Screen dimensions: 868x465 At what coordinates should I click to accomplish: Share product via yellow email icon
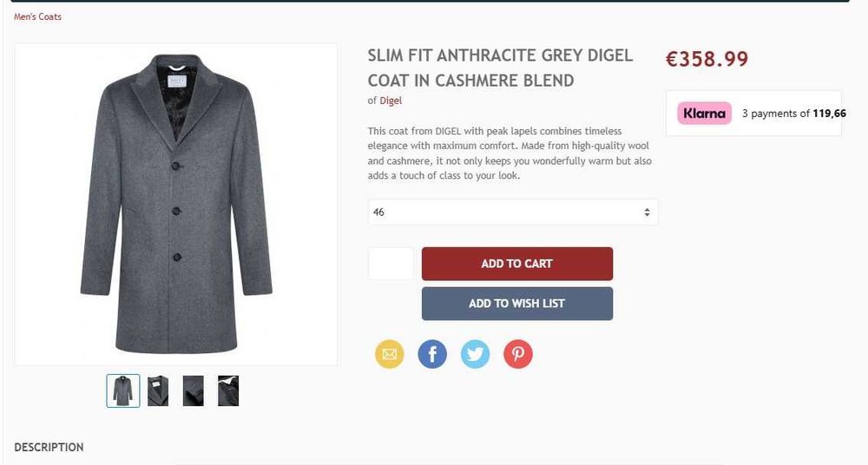tap(389, 354)
